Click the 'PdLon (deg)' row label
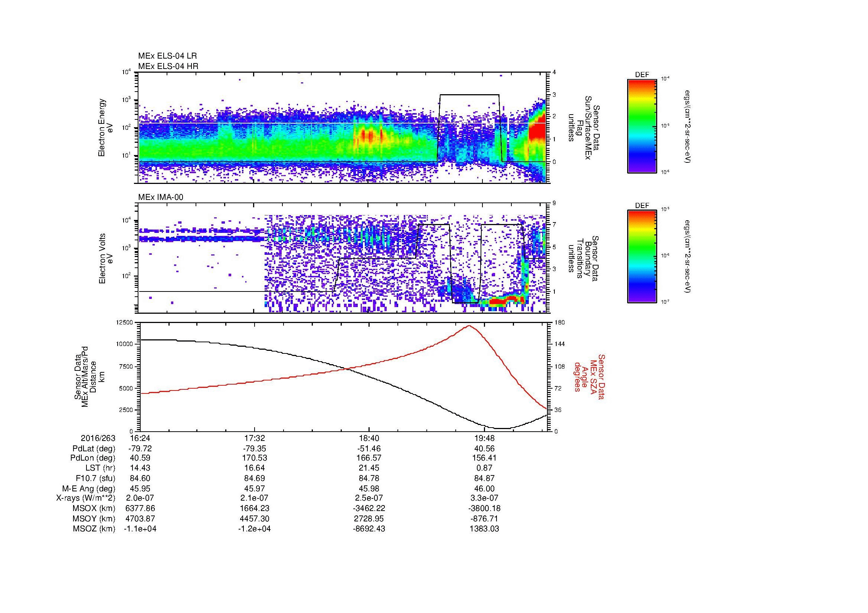 point(93,458)
